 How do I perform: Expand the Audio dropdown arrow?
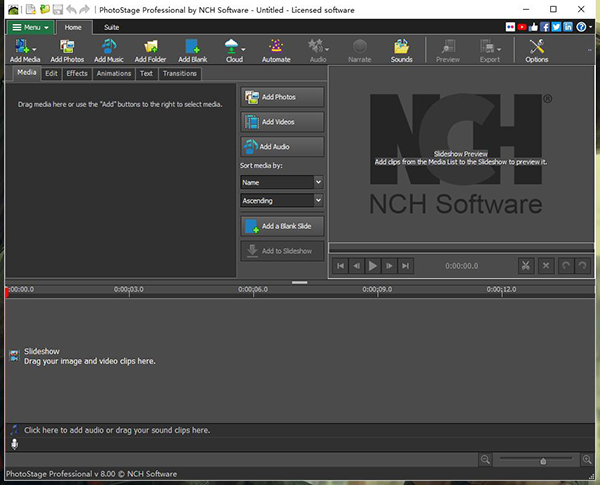[x=327, y=49]
